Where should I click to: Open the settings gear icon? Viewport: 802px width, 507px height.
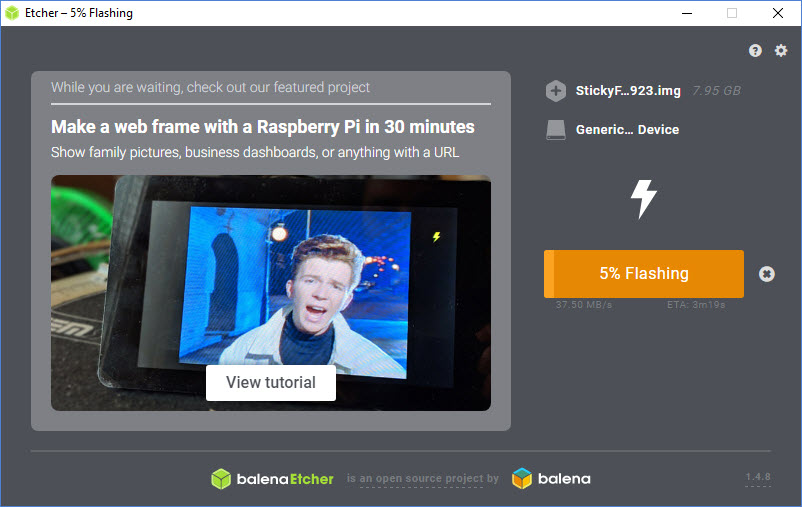point(781,50)
